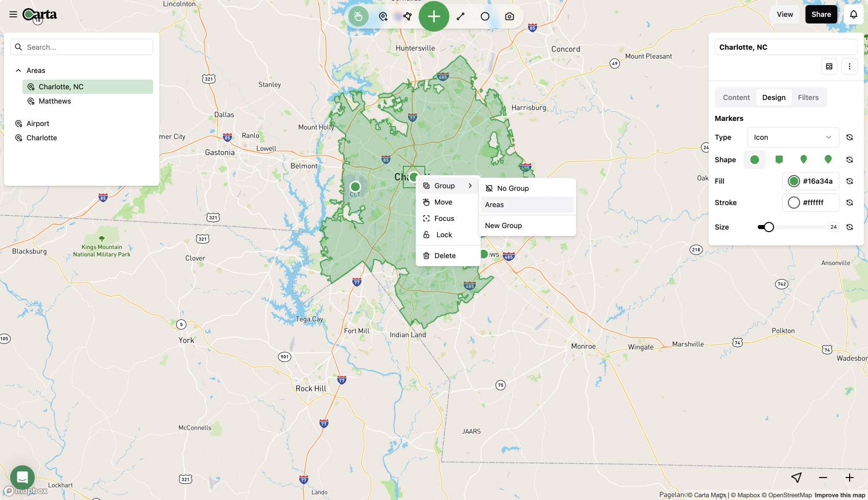
Task: Select the polygon area drawing tool
Action: [x=407, y=16]
